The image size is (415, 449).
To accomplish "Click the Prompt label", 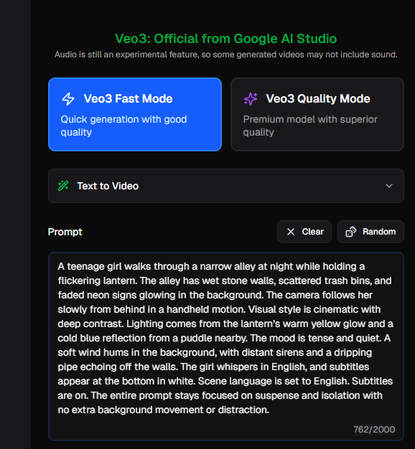I will click(65, 232).
